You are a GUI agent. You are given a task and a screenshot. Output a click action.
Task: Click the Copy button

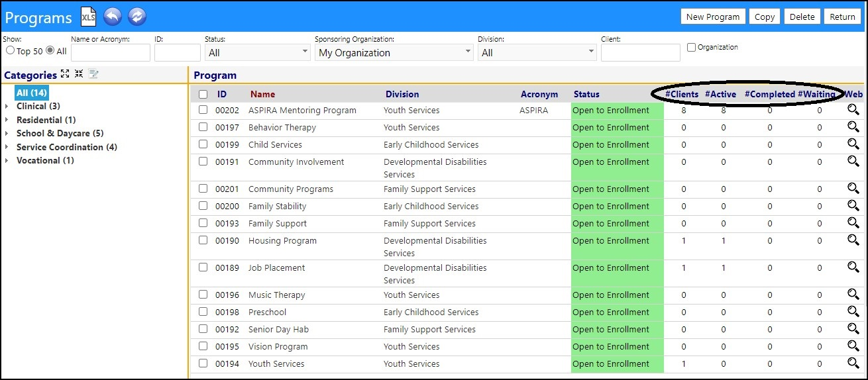[765, 17]
